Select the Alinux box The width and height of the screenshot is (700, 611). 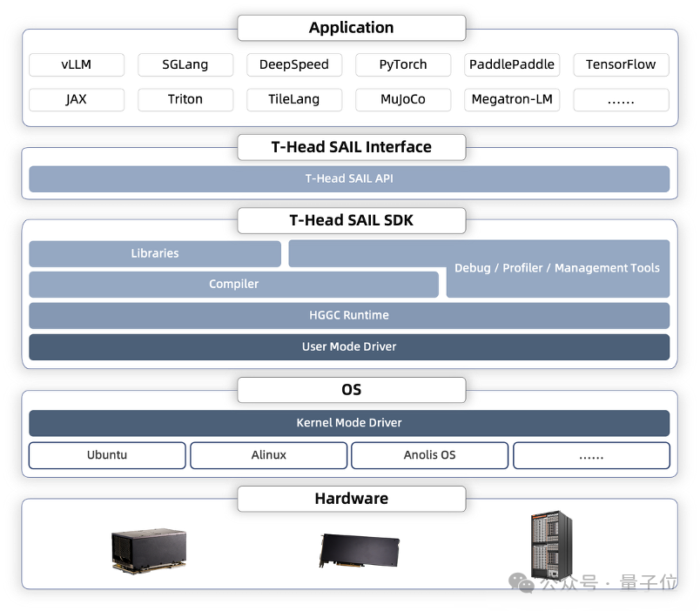(x=269, y=455)
